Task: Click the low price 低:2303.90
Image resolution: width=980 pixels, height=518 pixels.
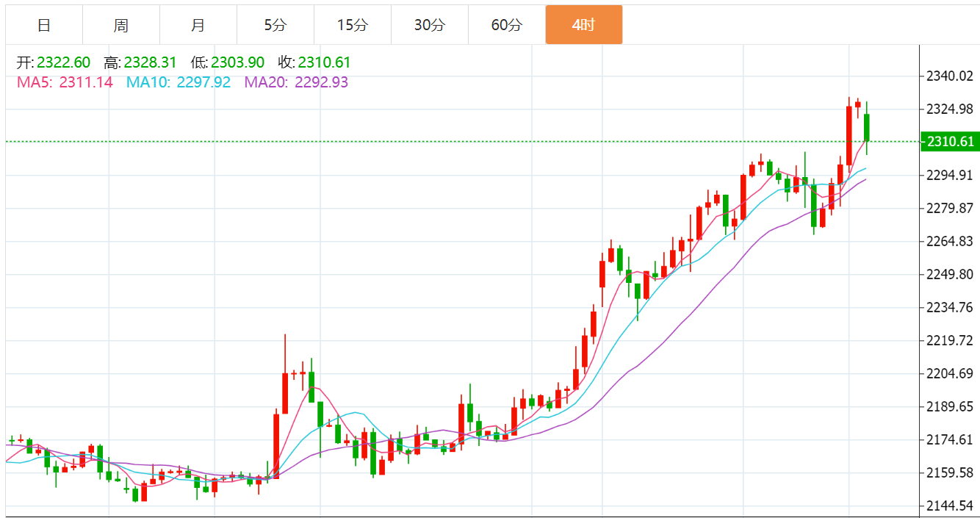Action: pyautogui.click(x=228, y=63)
